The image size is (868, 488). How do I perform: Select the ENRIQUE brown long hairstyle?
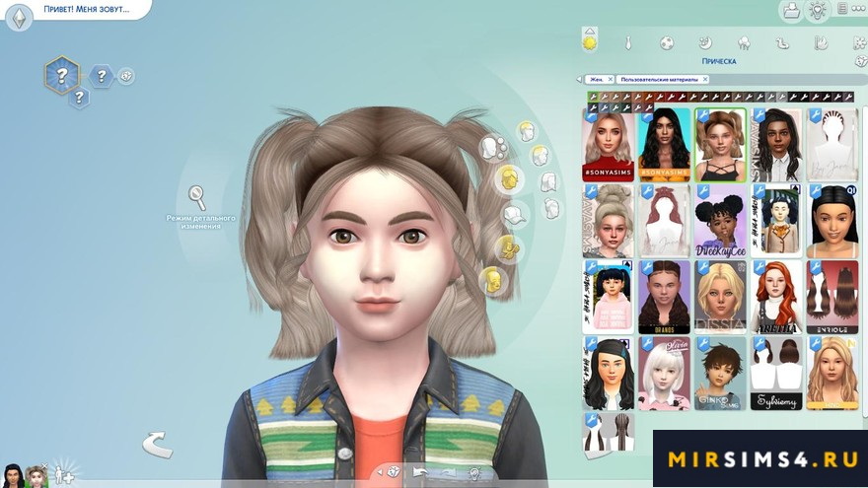pos(832,297)
